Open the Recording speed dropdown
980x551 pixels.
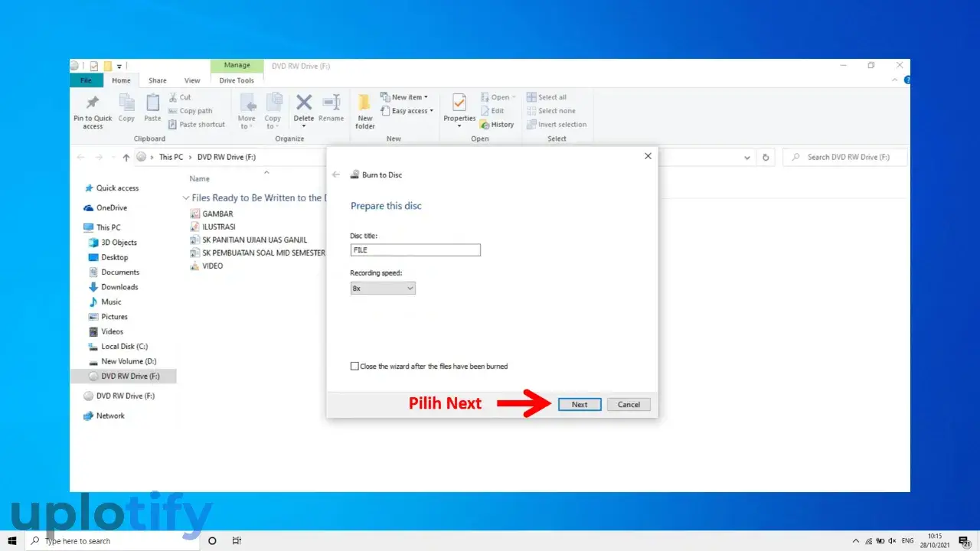click(383, 289)
